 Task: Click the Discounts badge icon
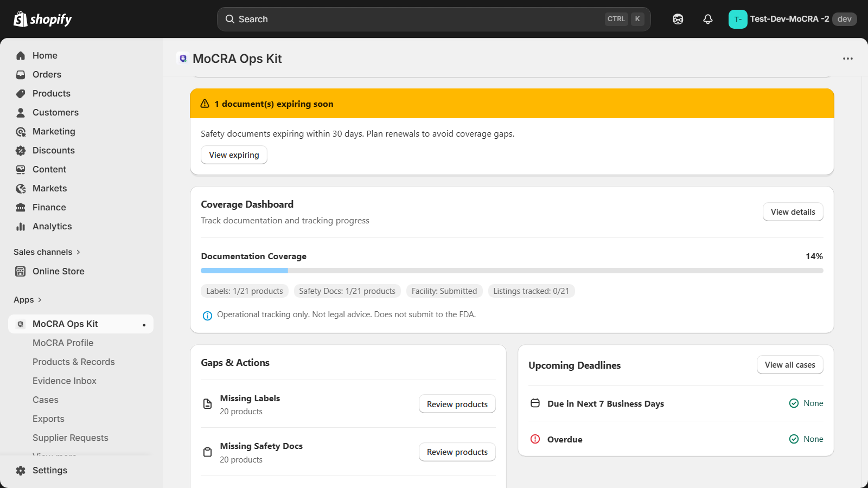tap(21, 150)
